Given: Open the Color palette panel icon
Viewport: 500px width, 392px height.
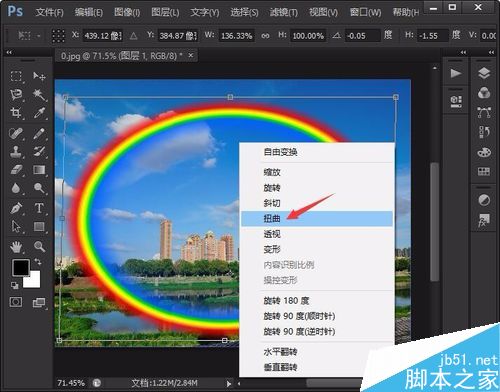Looking at the screenshot, I should [484, 152].
